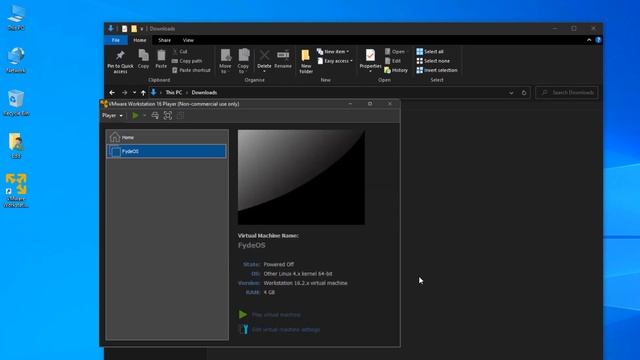Open the user folder icon on the desktop
The height and width of the screenshot is (360, 640).
click(16, 146)
